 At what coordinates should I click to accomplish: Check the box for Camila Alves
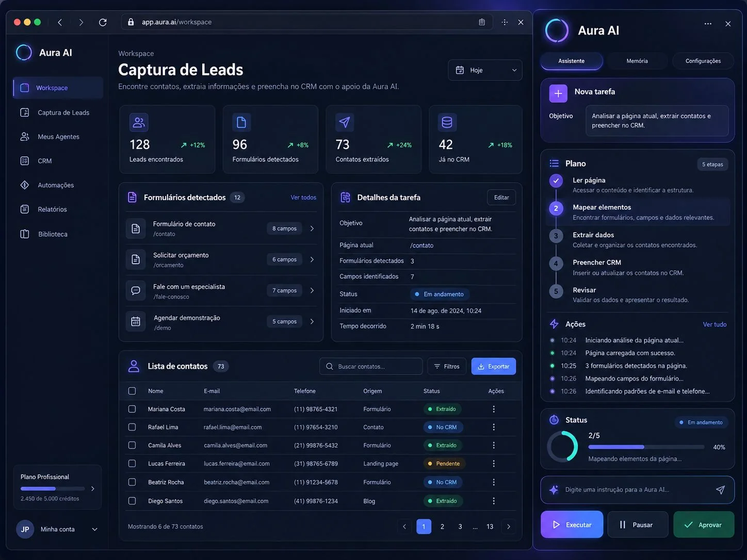click(132, 445)
